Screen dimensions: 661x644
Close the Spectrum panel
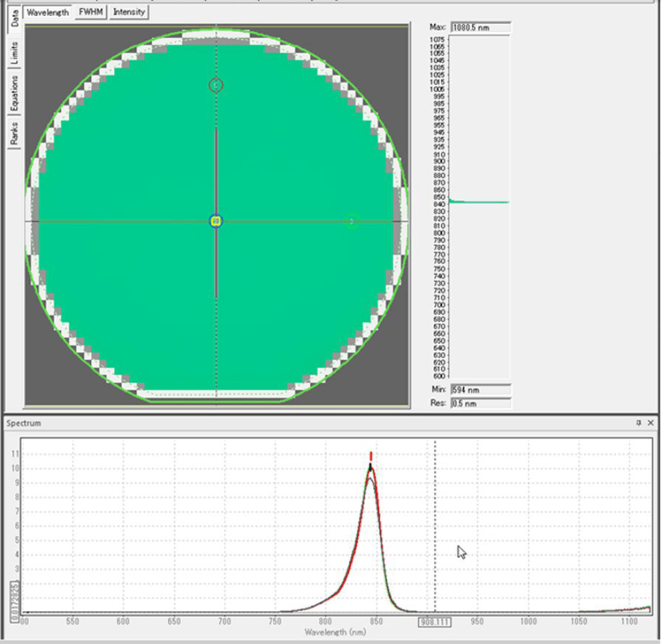point(650,423)
